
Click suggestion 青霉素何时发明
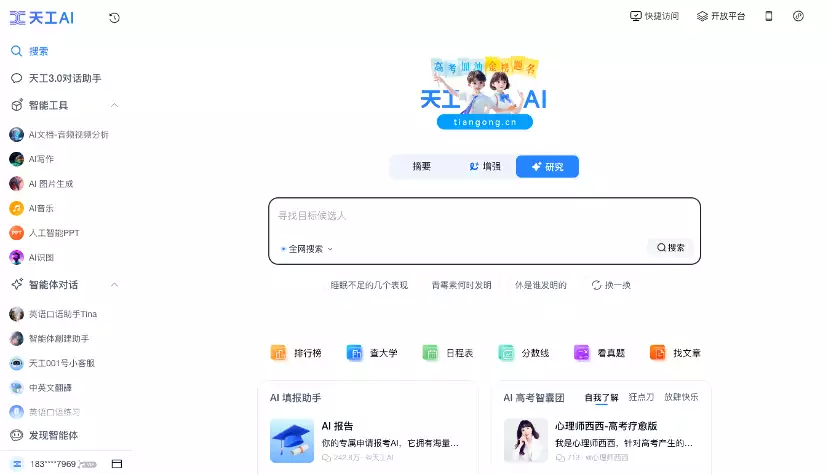click(461, 285)
